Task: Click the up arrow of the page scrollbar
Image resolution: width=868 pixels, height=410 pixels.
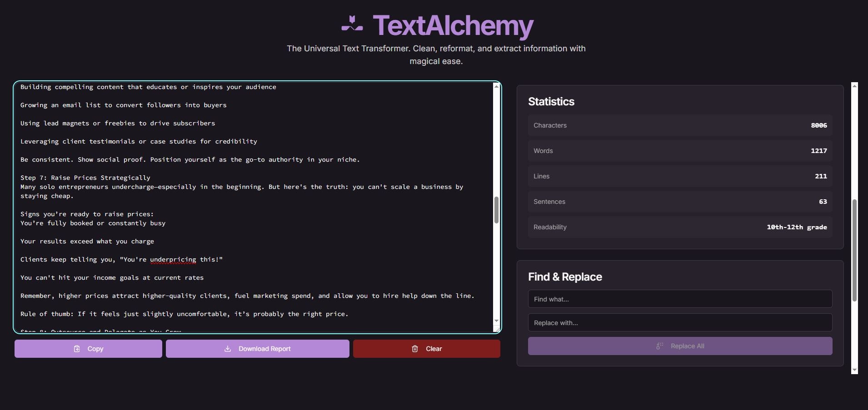Action: (855, 86)
